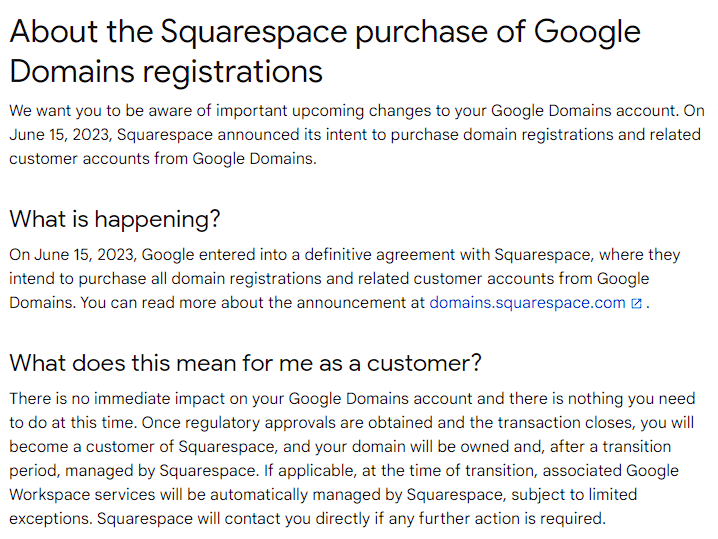Click the intro paragraph starting "We want you to be aware"
Image resolution: width=718 pixels, height=539 pixels.
356,134
